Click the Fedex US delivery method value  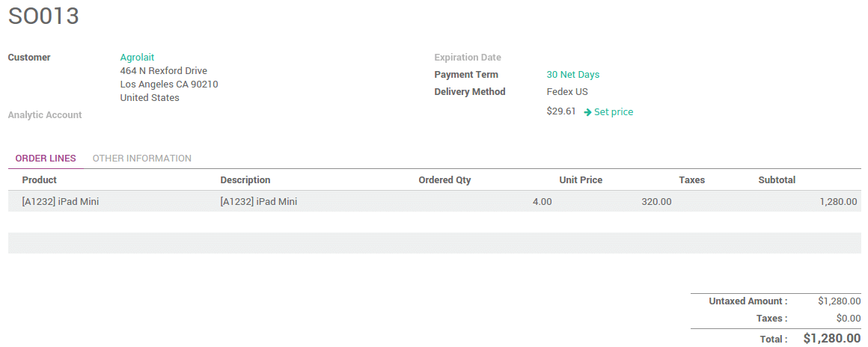pyautogui.click(x=567, y=92)
